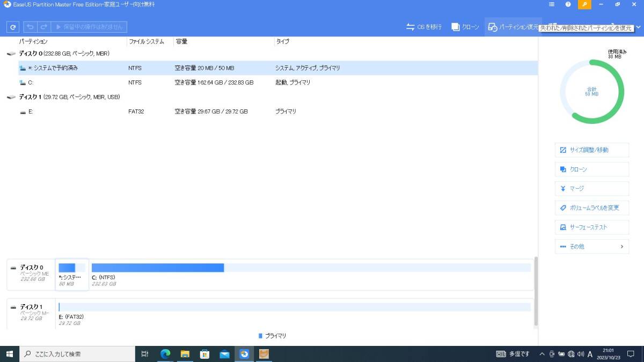
Task: Collapse the ディスク 0 group in list
Action: pyautogui.click(x=11, y=54)
